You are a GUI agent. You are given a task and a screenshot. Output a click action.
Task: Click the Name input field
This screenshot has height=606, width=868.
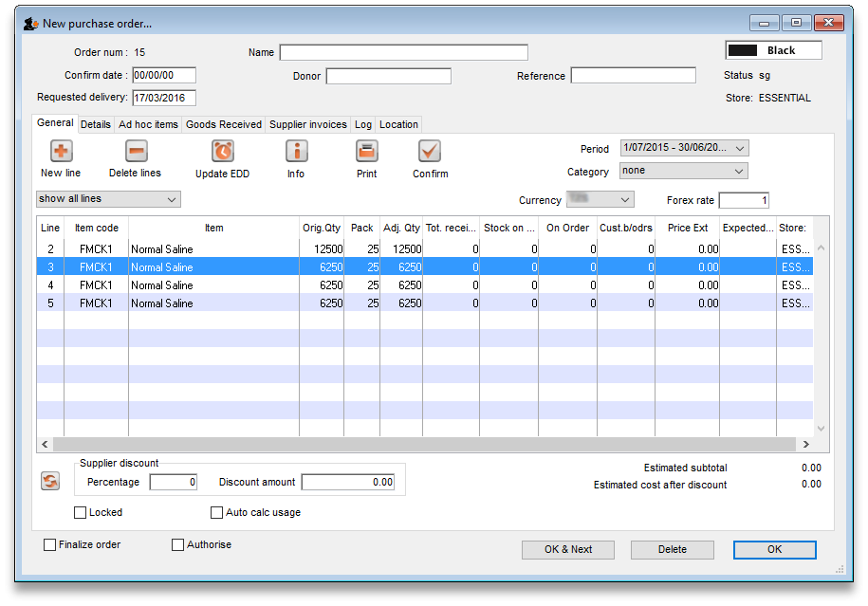point(403,52)
